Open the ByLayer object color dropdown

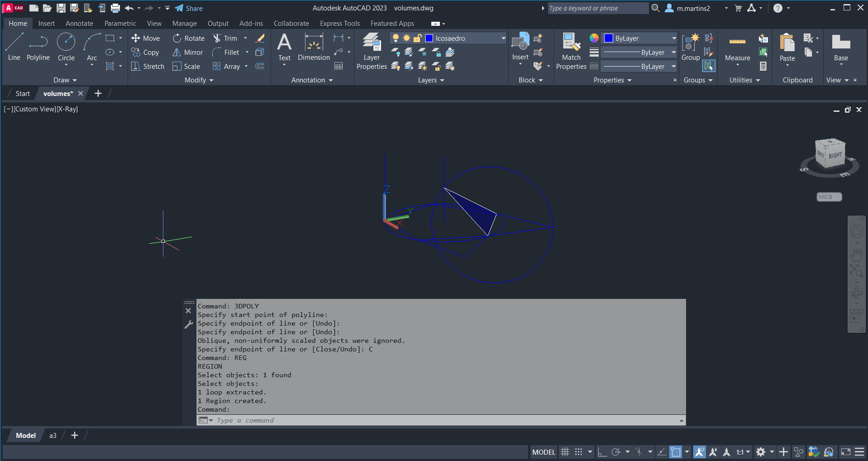pos(673,38)
